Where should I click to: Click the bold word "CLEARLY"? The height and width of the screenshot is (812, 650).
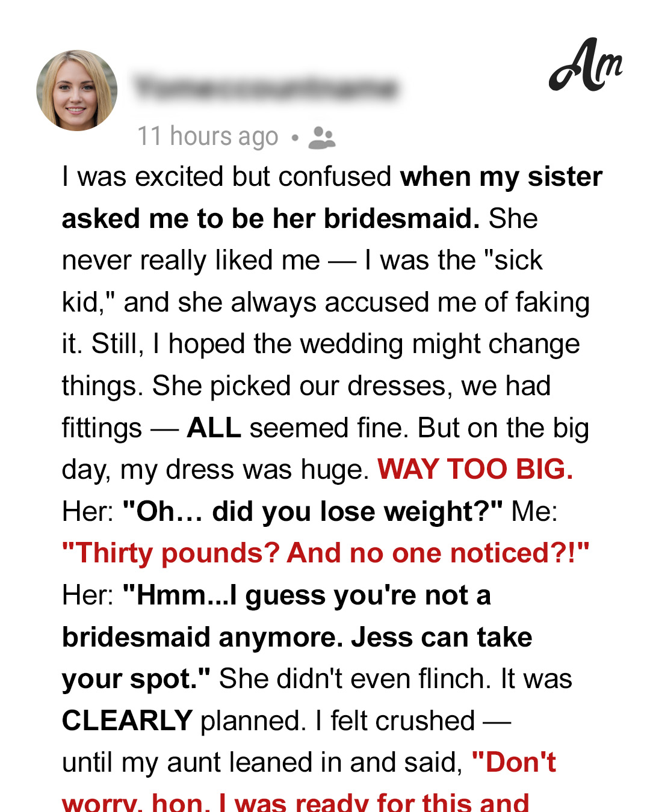(127, 721)
